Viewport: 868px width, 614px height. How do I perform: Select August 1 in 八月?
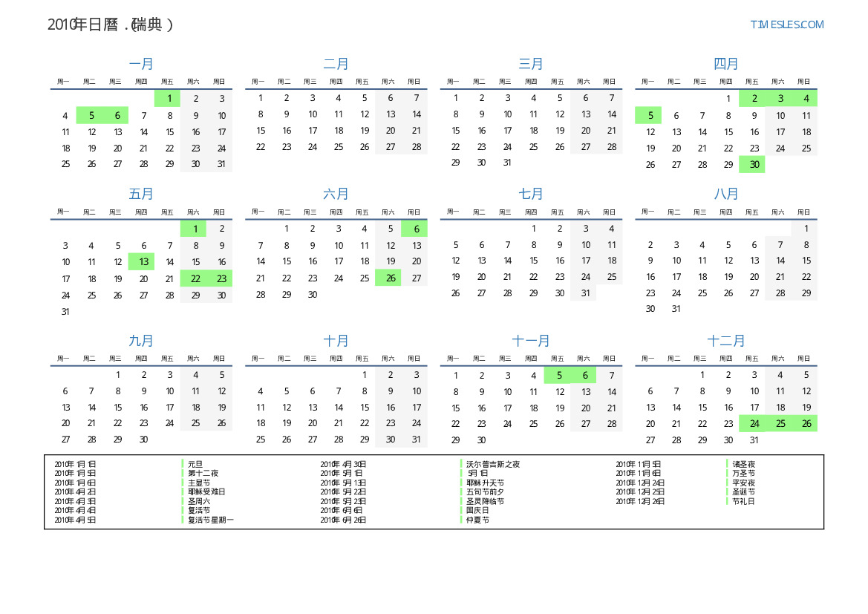(806, 229)
